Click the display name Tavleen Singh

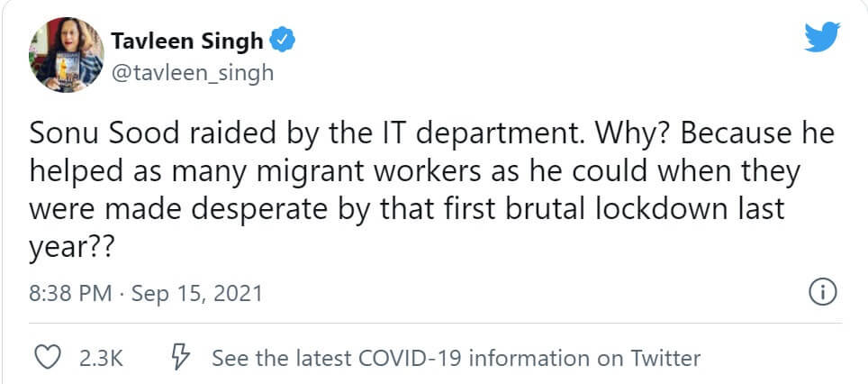point(187,41)
